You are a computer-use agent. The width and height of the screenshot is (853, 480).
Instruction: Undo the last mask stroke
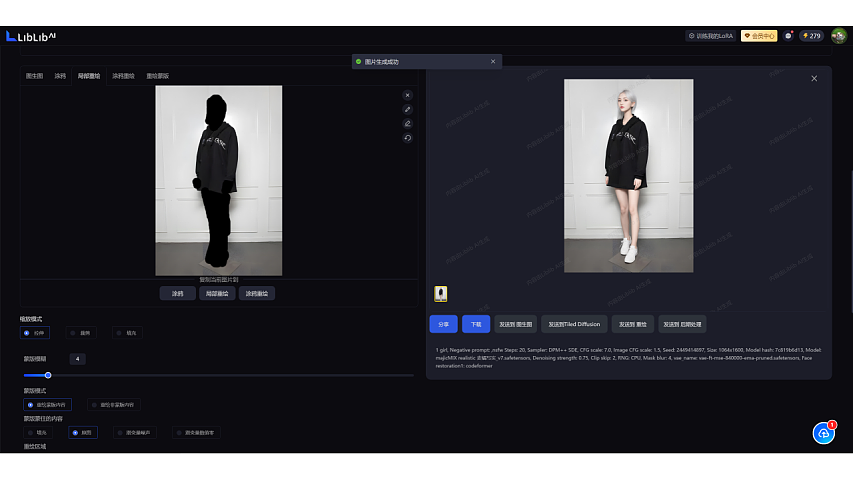coord(407,138)
